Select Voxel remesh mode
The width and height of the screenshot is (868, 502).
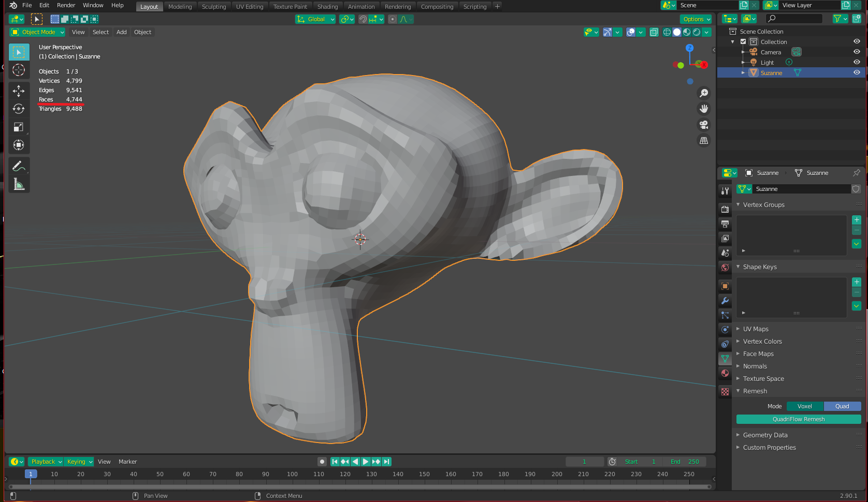805,406
